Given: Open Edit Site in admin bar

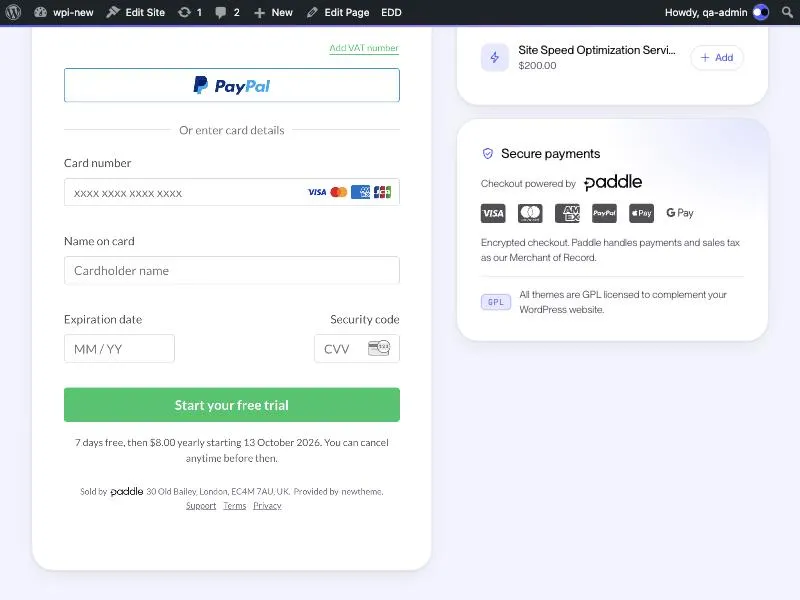Looking at the screenshot, I should 136,12.
